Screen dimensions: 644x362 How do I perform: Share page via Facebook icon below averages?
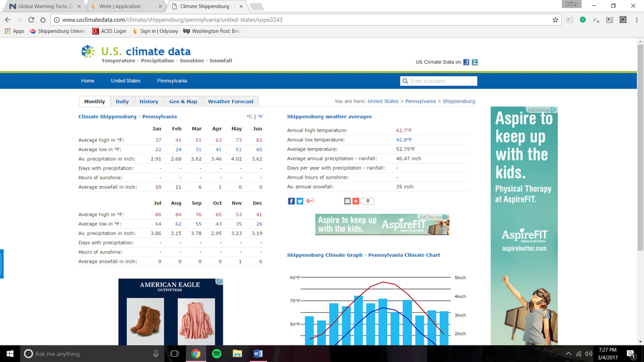point(291,201)
